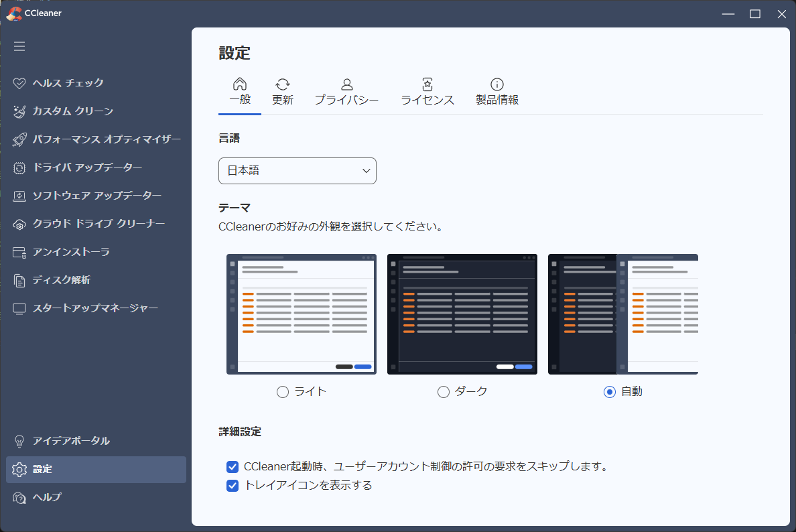Click the brush icon beside カスタム クリーン

(19, 111)
